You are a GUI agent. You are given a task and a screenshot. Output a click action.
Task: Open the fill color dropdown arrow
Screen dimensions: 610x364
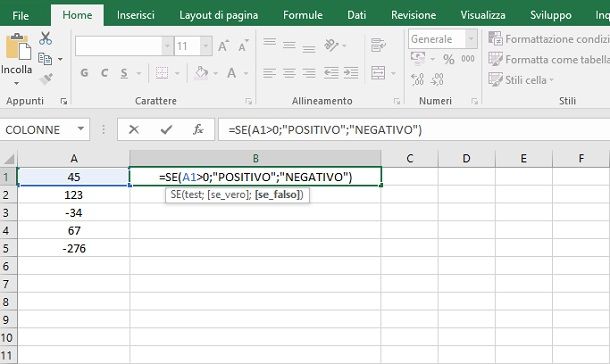tap(215, 73)
